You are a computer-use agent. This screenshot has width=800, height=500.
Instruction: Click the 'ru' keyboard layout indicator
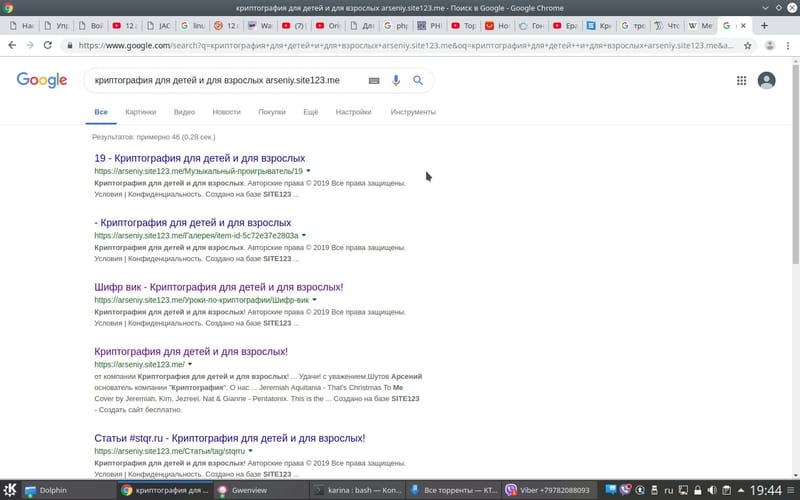(668, 490)
